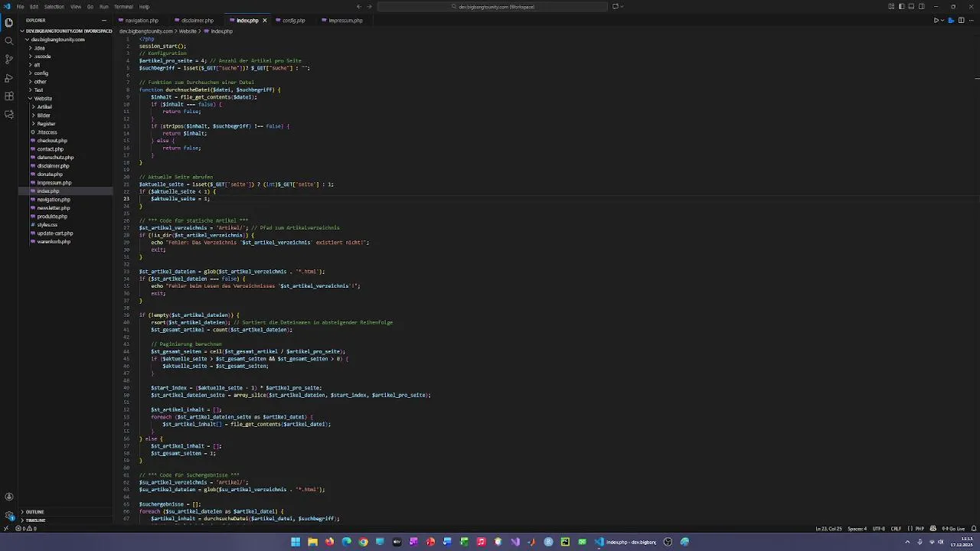Open the Copilot chat icon beside search
980x551 pixels.
[615, 6]
